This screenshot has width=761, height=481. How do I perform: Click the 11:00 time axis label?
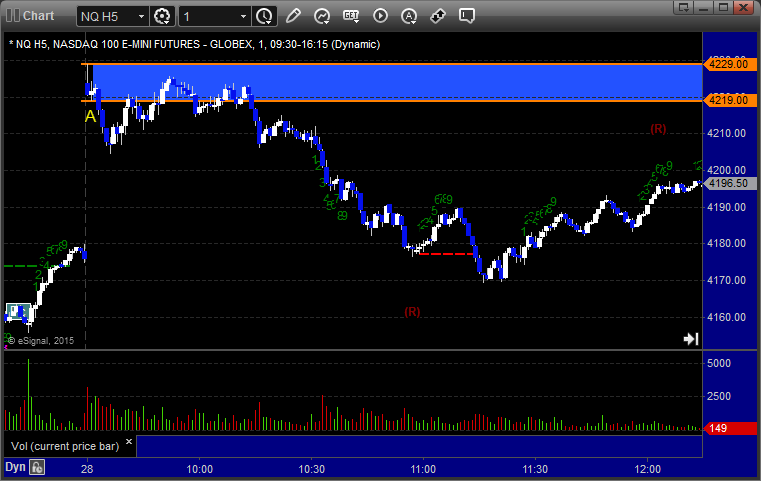point(423,469)
